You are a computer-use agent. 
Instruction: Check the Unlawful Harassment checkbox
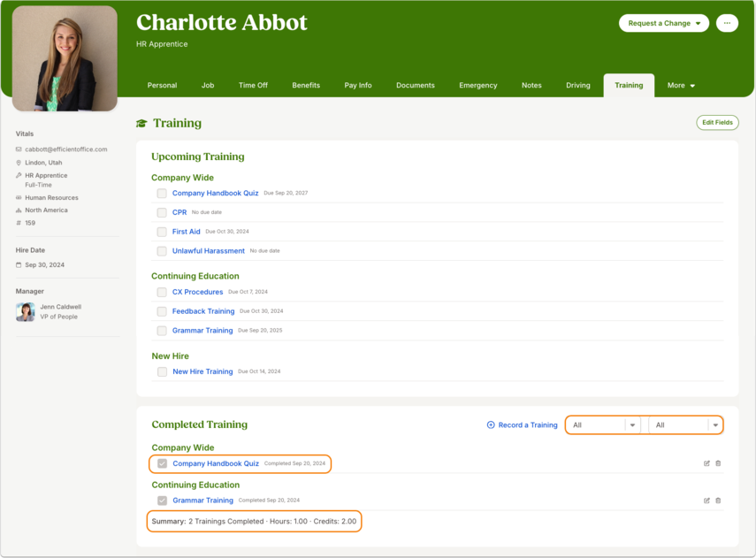[x=162, y=251]
